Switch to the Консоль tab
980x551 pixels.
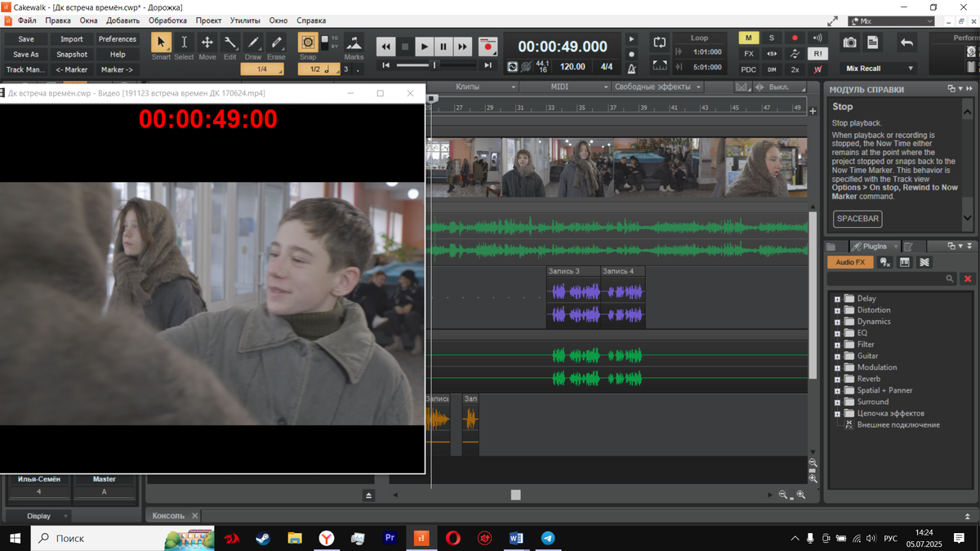[x=168, y=516]
